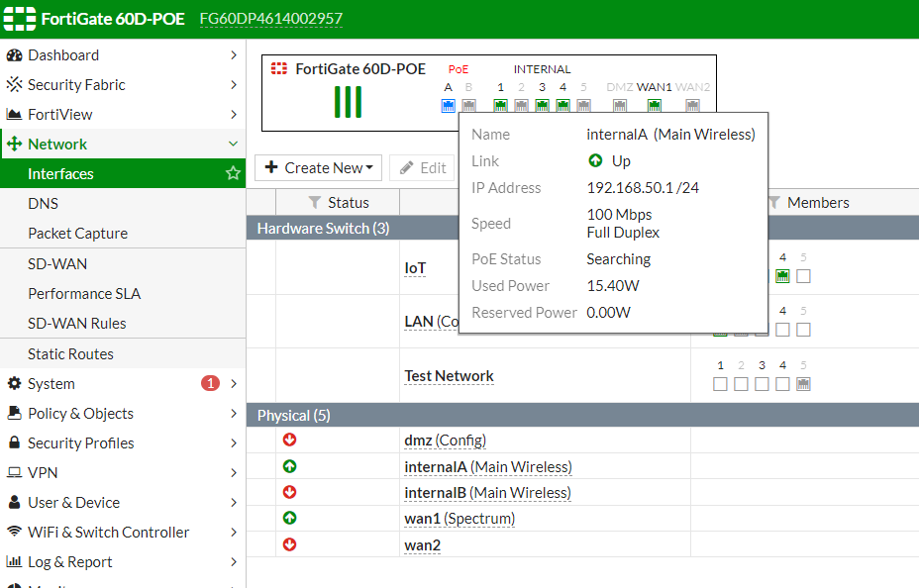Screen dimensions: 919x588
Task: Expand the Log & Report chevron
Action: [234, 561]
